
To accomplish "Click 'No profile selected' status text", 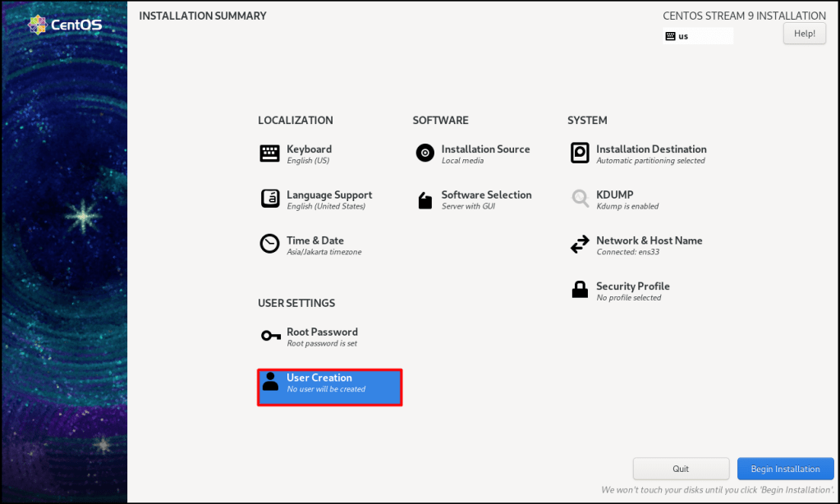I will pyautogui.click(x=629, y=298).
